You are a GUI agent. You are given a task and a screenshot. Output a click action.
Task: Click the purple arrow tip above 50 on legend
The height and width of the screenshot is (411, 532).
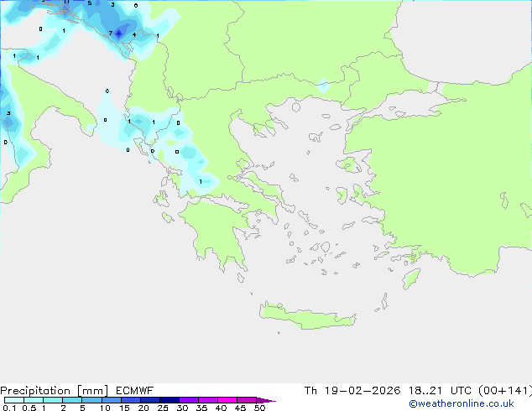[266, 400]
